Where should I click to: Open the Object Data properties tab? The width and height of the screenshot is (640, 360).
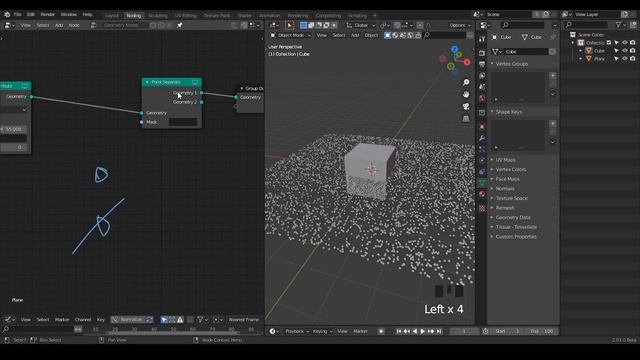coord(482,183)
